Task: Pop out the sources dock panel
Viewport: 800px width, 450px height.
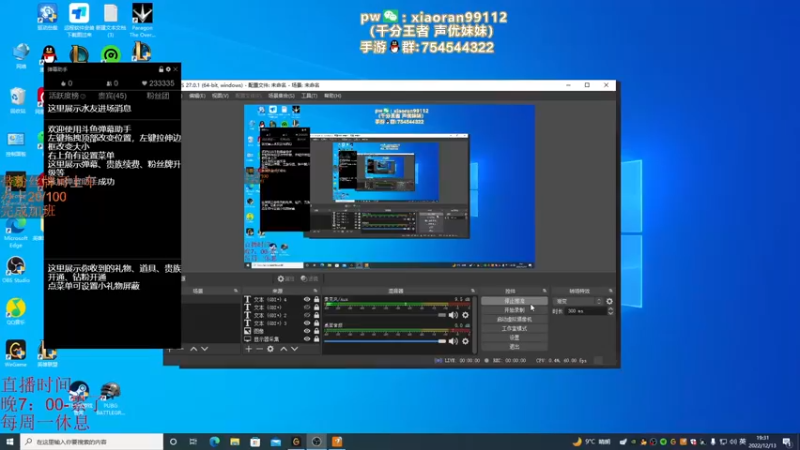Action: coord(315,291)
